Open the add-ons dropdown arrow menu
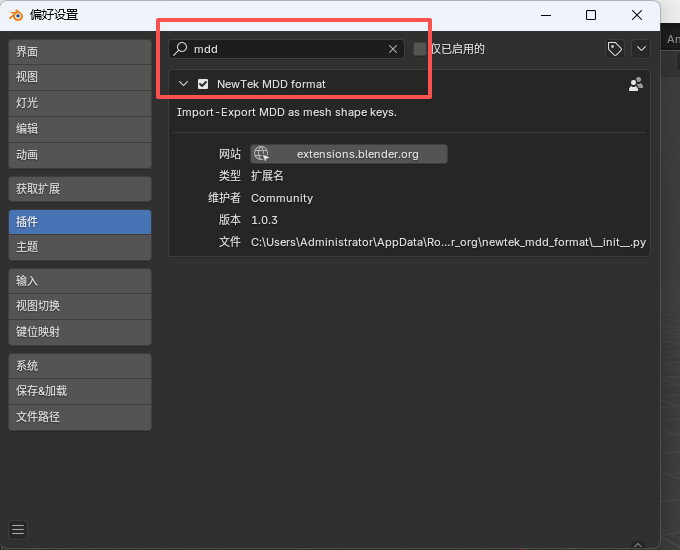The image size is (680, 550). (641, 49)
